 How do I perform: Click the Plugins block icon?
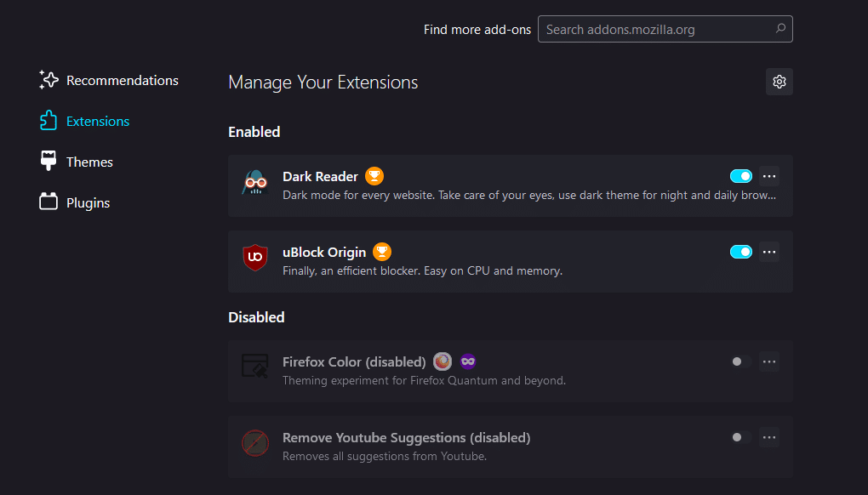(x=49, y=202)
